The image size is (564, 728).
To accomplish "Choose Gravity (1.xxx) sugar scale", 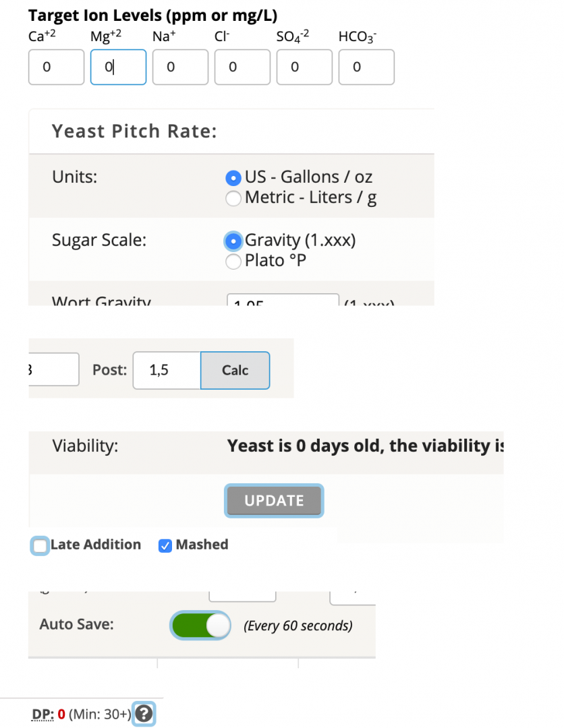I will point(233,241).
